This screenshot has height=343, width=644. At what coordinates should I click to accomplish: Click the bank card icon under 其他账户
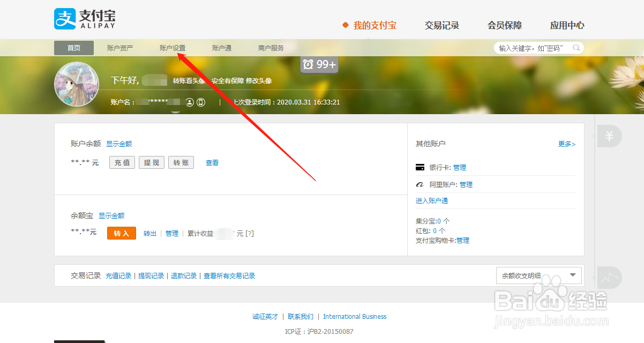point(420,167)
